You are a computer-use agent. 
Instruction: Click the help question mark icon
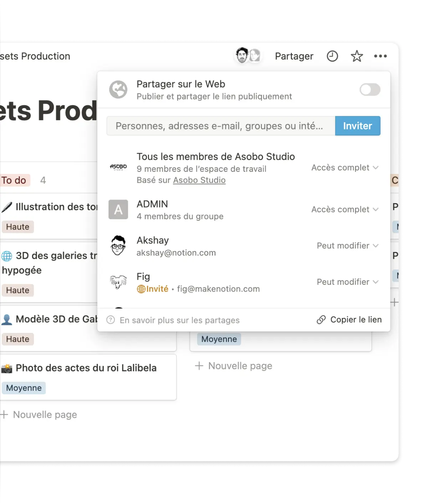pyautogui.click(x=111, y=320)
